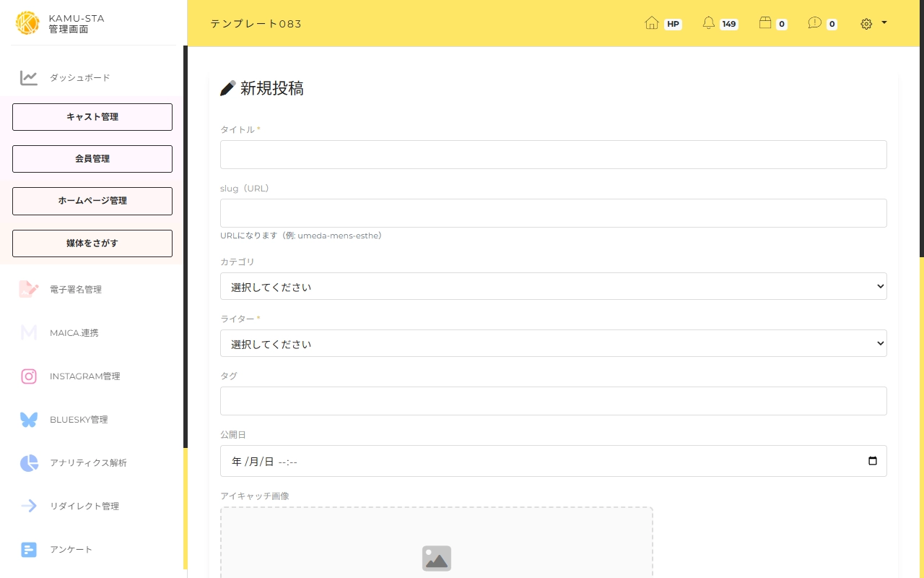Image resolution: width=924 pixels, height=578 pixels.
Task: Expand the カテゴリ dropdown
Action: pyautogui.click(x=554, y=286)
